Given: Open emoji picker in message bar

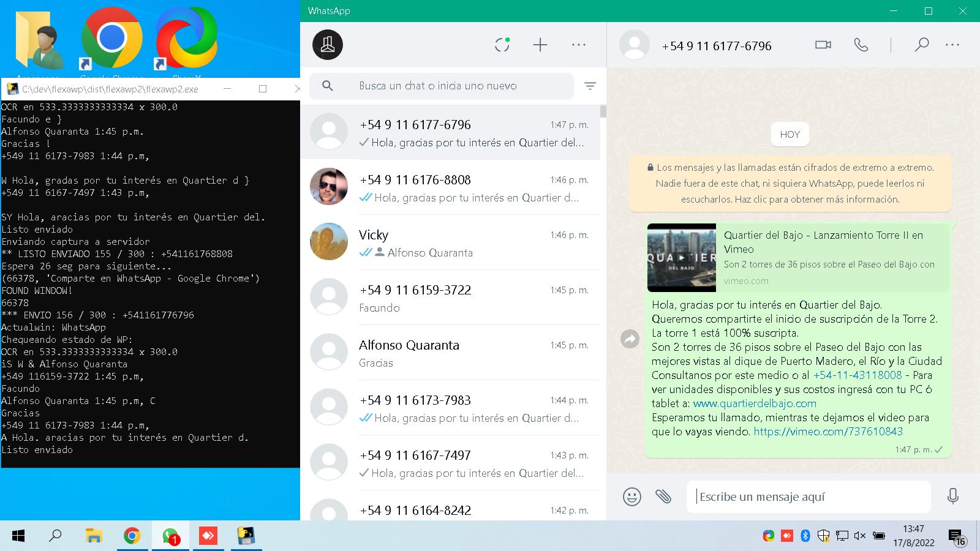Looking at the screenshot, I should pos(632,497).
